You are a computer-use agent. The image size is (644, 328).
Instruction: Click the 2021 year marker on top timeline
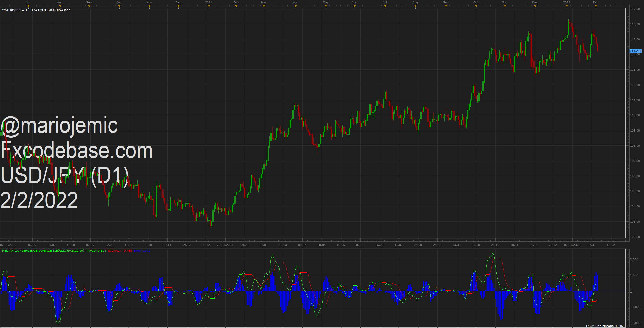(209, 2)
